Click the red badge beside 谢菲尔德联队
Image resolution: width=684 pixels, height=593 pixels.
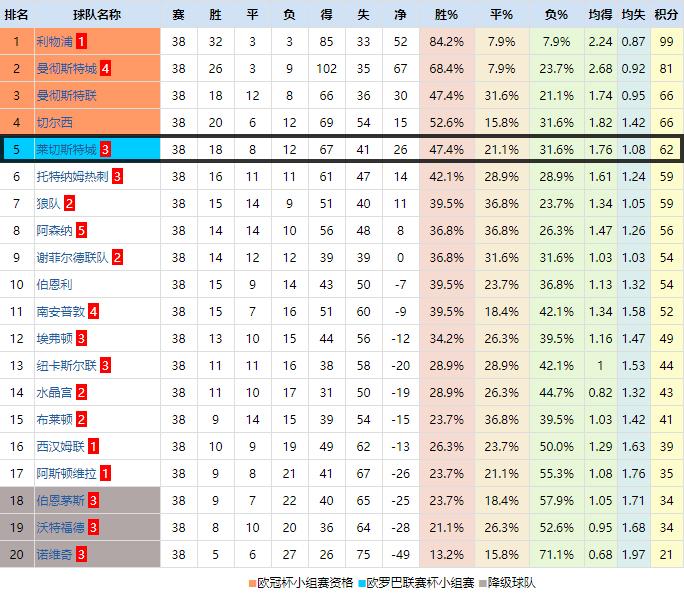click(117, 257)
